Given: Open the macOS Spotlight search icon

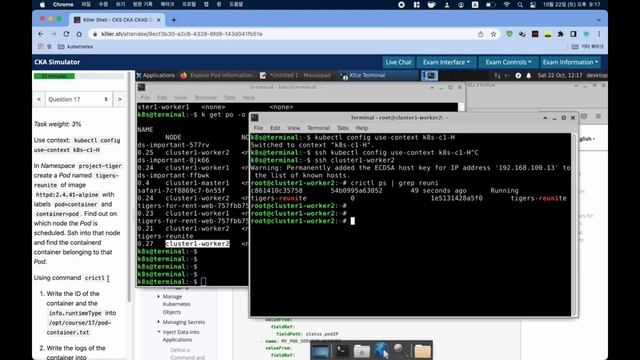Looking at the screenshot, I should pos(520,5).
